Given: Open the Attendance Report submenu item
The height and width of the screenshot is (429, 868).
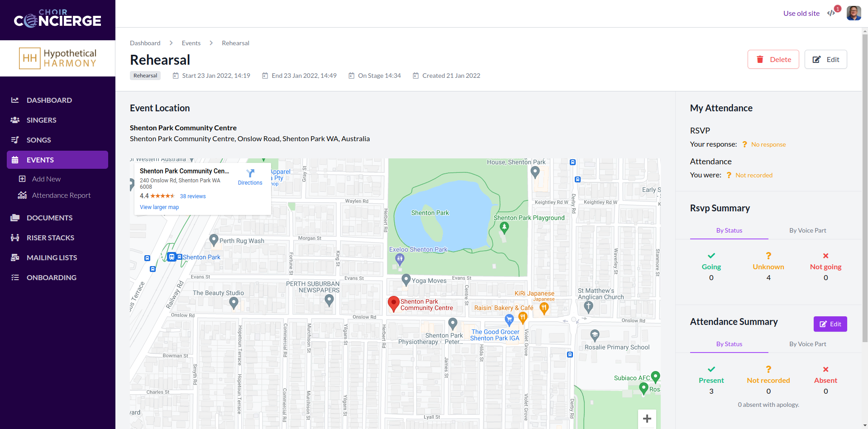Looking at the screenshot, I should (61, 195).
